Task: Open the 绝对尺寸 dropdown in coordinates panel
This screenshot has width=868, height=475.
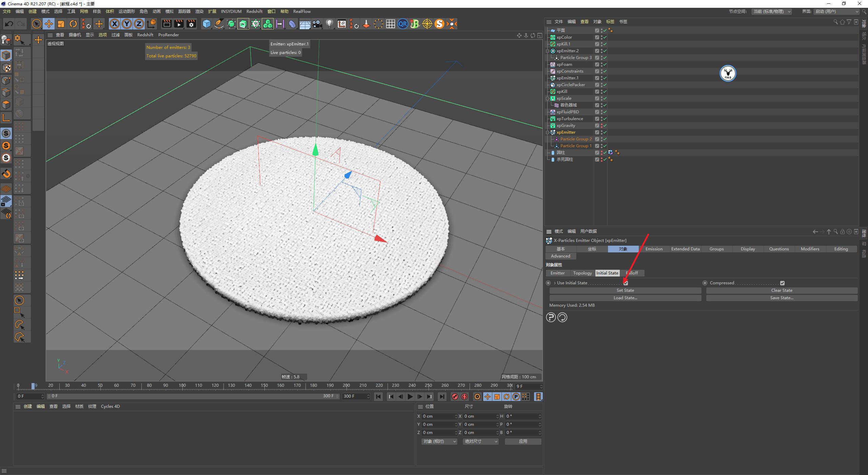Action: pyautogui.click(x=480, y=441)
